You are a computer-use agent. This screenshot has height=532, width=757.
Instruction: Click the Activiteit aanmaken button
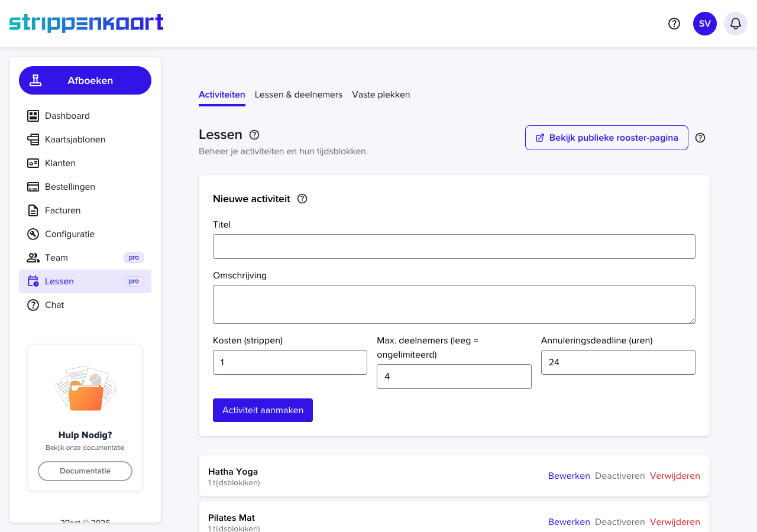point(263,410)
